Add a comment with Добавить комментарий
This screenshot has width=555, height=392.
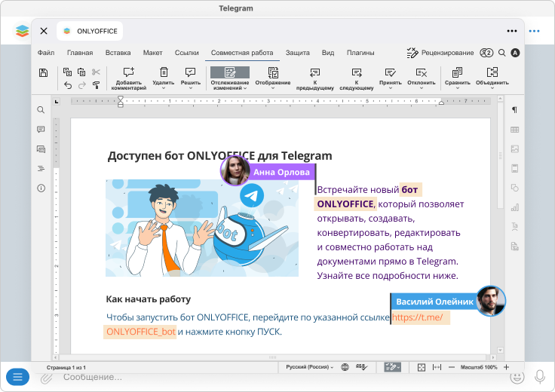128,78
